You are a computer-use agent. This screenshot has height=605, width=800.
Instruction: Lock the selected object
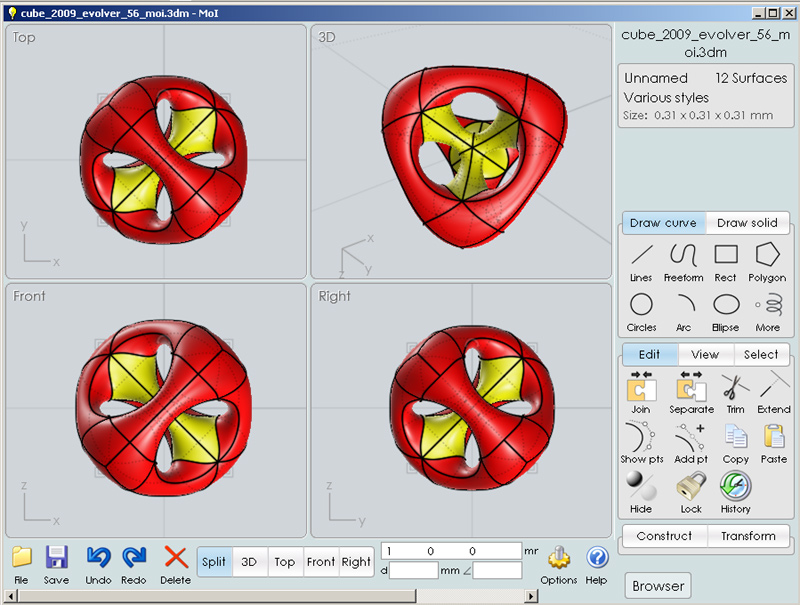[x=691, y=492]
